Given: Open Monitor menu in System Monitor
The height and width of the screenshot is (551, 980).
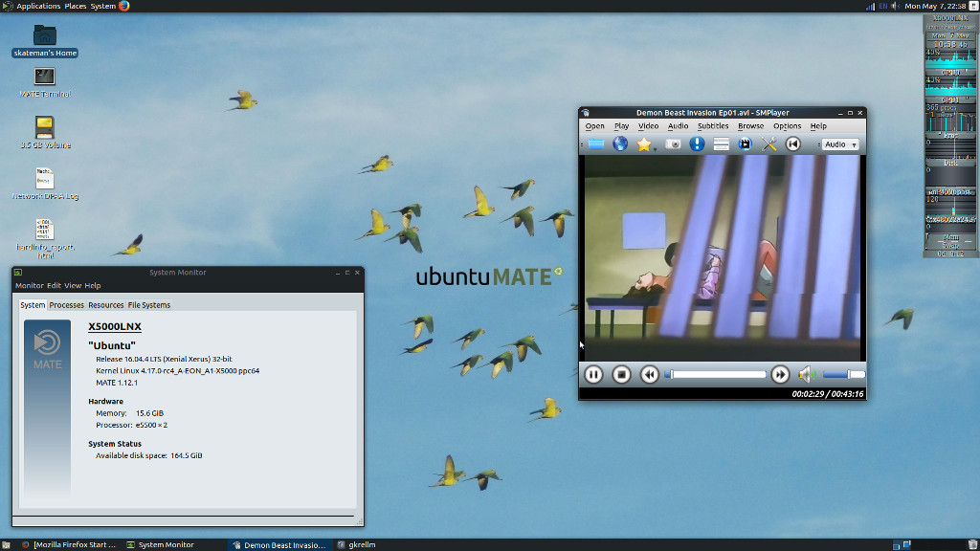Looking at the screenshot, I should tap(30, 285).
